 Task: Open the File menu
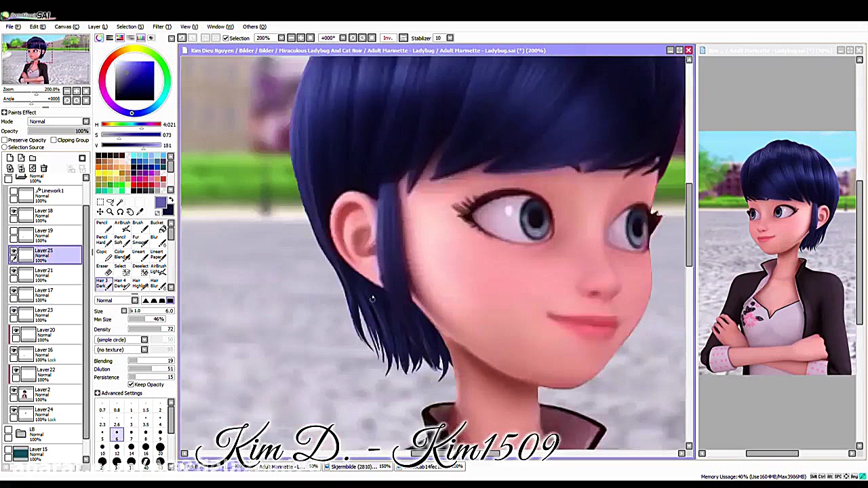13,27
